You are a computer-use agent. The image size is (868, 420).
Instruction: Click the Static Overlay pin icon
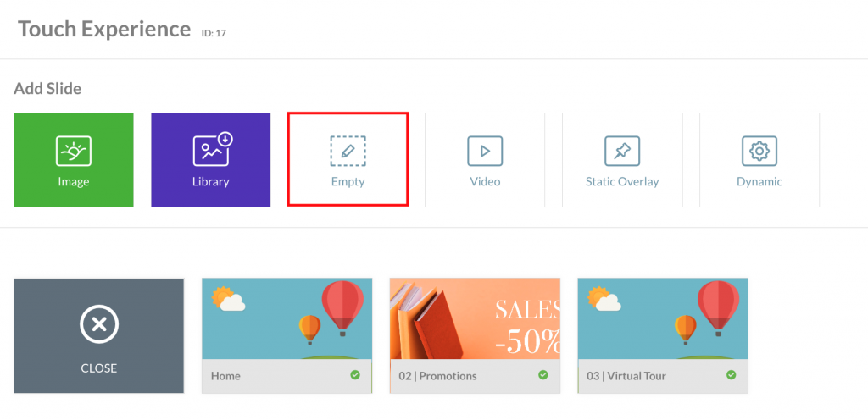[622, 151]
